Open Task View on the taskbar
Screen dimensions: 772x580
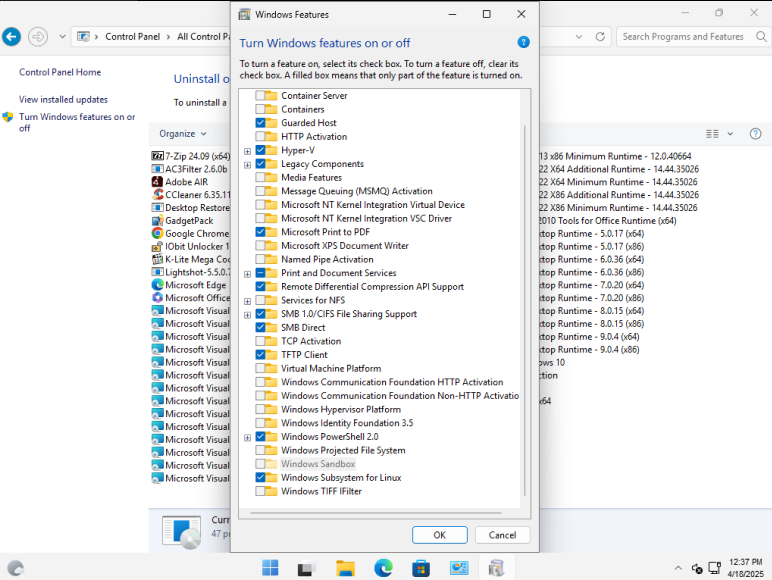pos(307,569)
